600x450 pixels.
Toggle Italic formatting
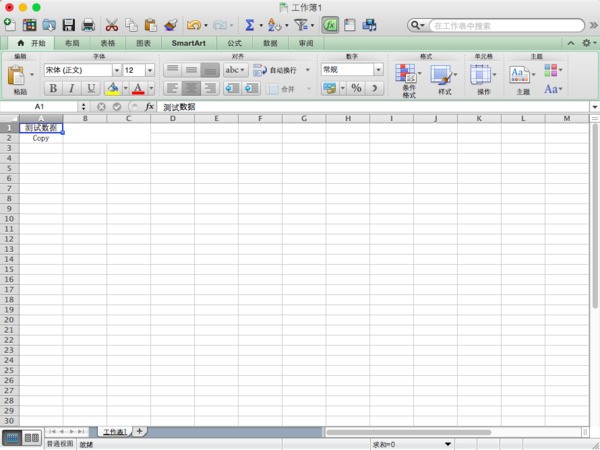coord(73,88)
